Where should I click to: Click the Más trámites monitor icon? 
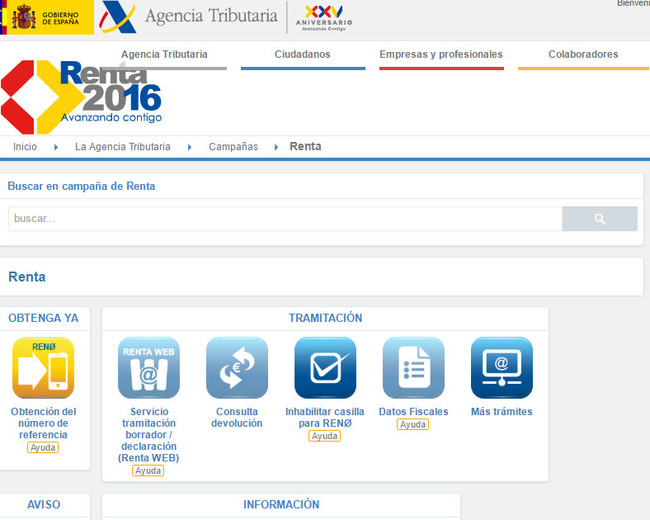[x=501, y=368]
